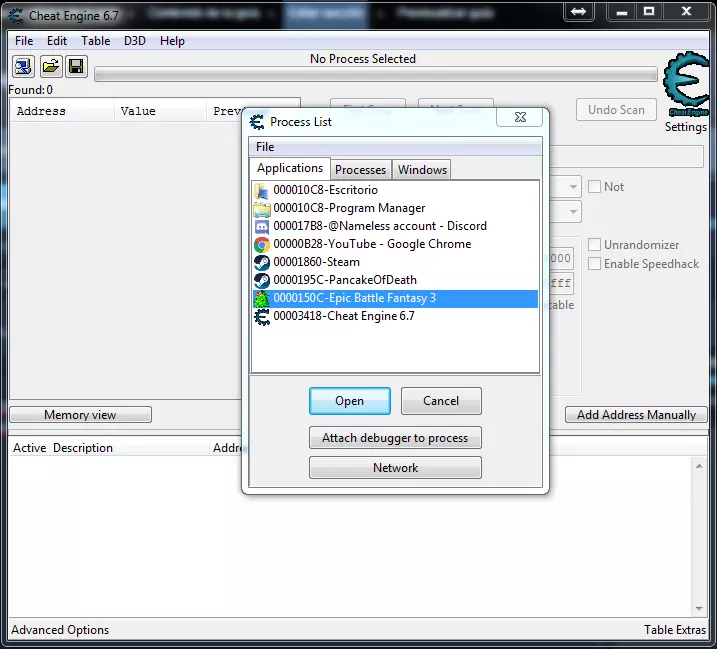
Task: Click the Network button
Action: (395, 468)
